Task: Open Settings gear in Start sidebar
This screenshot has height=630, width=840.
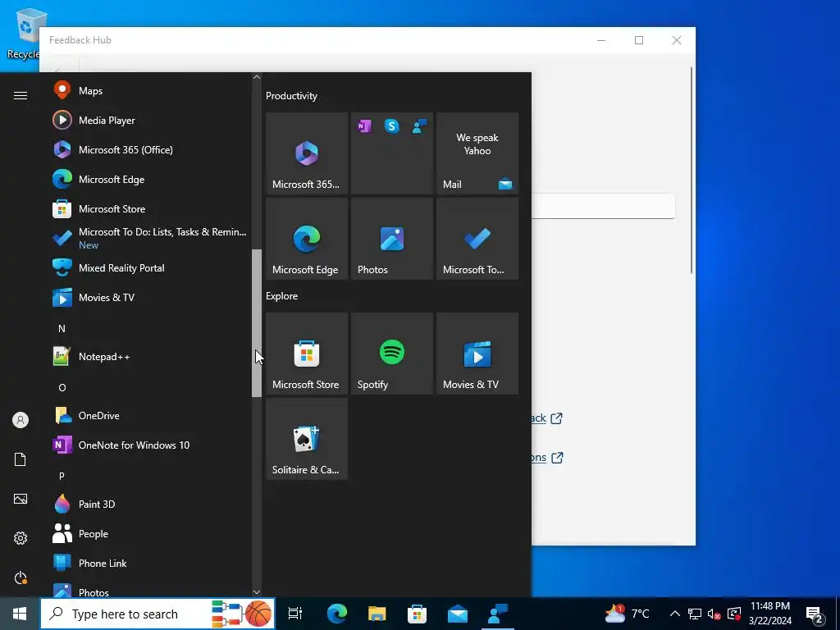Action: (x=21, y=538)
